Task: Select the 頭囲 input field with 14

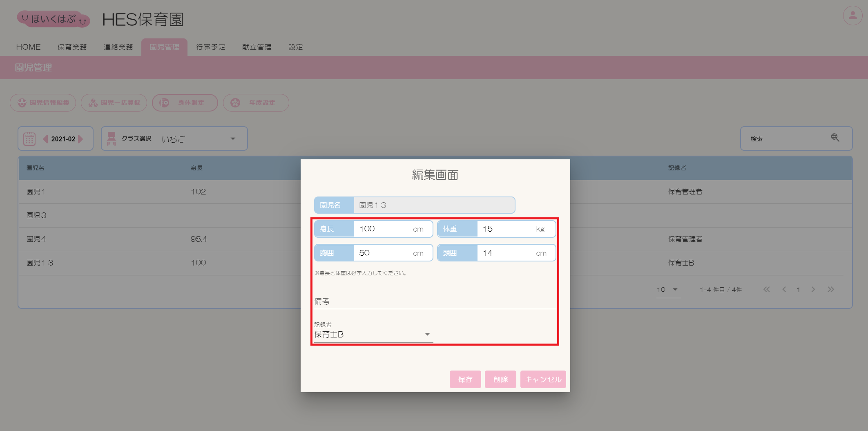Action: pos(507,253)
